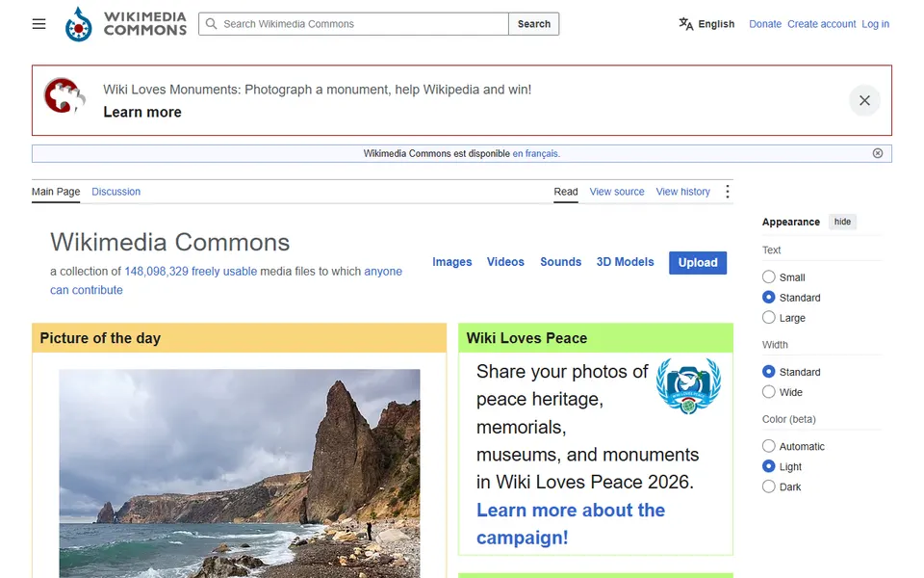
Task: Click the Wikimedia Commons logo
Action: (x=126, y=24)
